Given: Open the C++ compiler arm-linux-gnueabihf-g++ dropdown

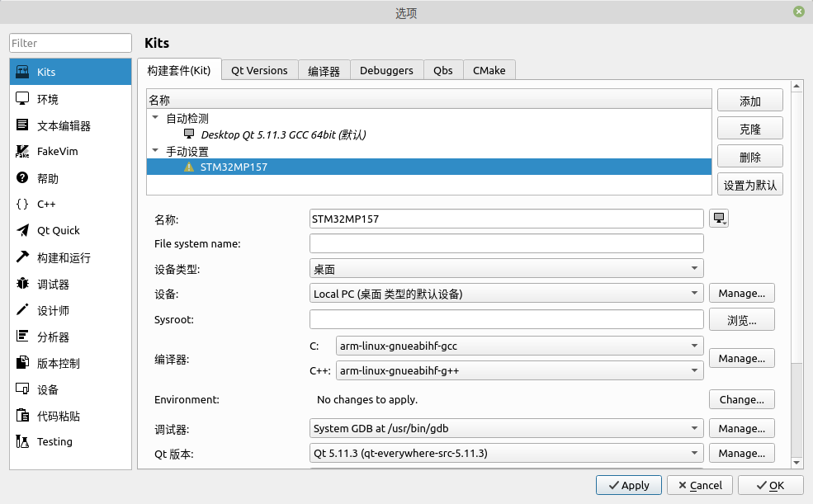Looking at the screenshot, I should [519, 370].
